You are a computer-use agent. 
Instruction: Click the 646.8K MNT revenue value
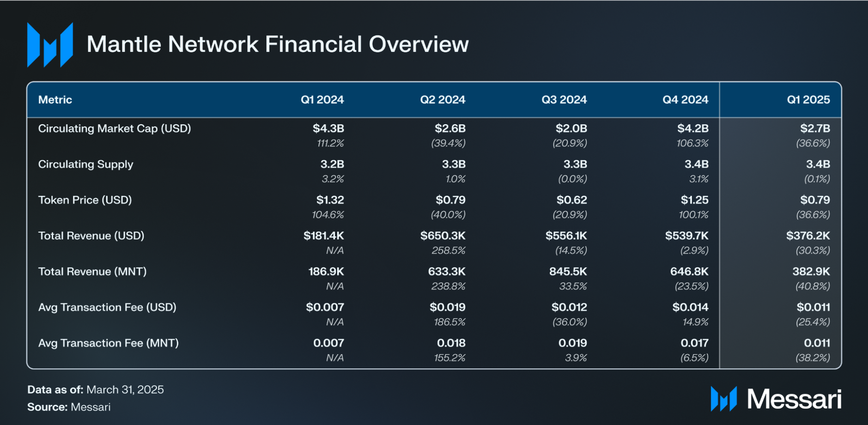tap(689, 272)
